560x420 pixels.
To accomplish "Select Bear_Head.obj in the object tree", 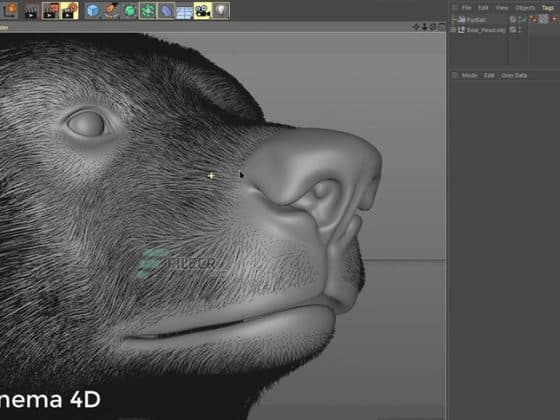I will pos(486,30).
